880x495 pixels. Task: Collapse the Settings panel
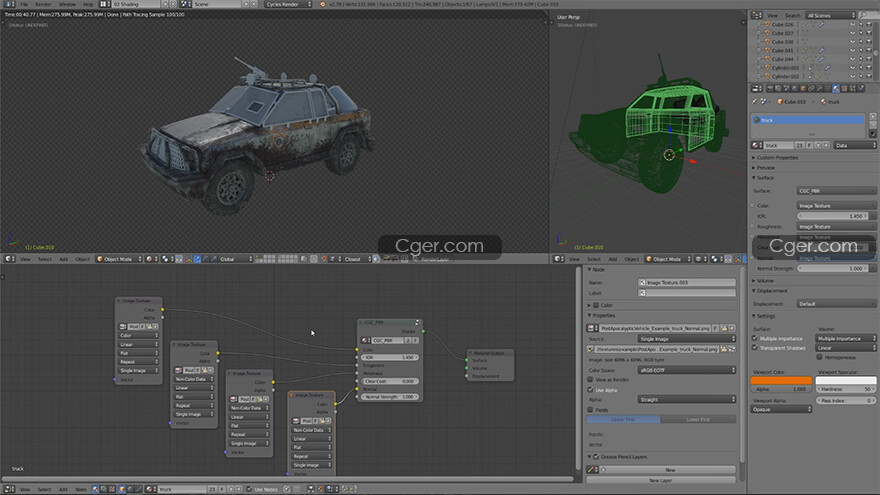764,316
